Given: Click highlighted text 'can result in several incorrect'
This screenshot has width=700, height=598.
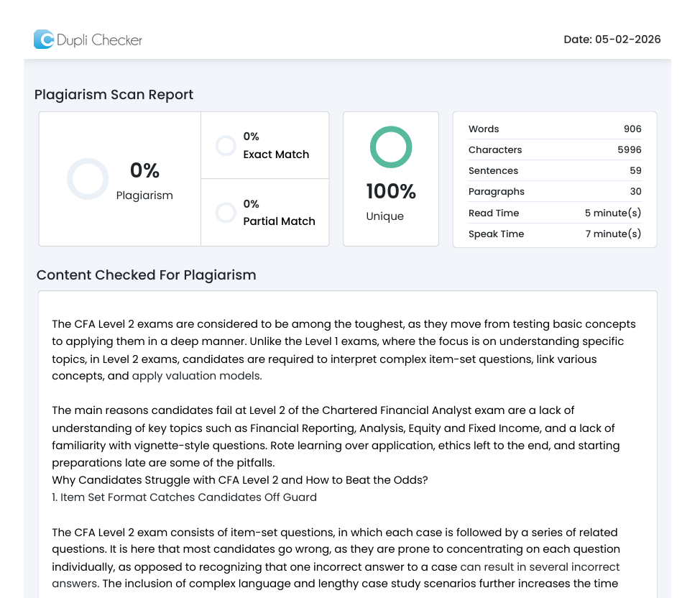Looking at the screenshot, I should tap(540, 567).
